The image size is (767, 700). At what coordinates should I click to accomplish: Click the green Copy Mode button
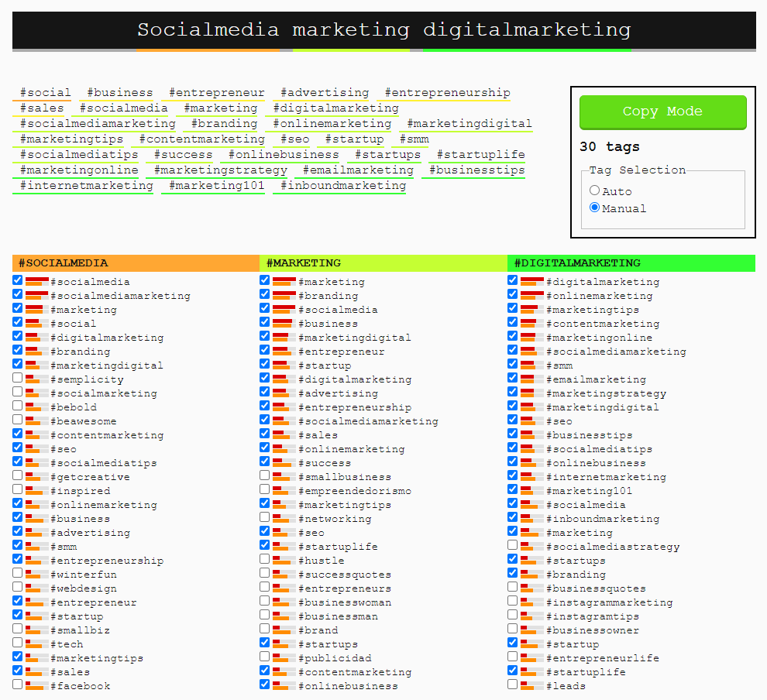coord(663,112)
